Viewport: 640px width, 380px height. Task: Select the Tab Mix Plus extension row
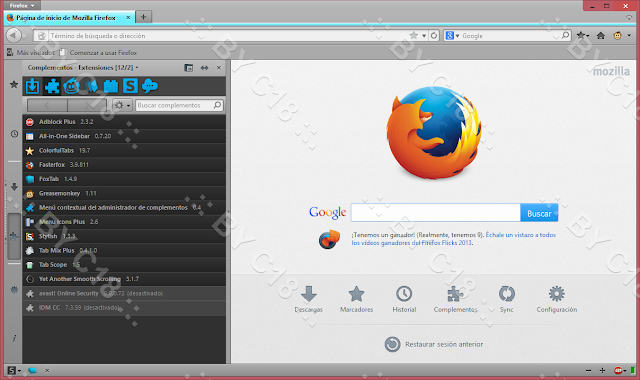[124, 250]
